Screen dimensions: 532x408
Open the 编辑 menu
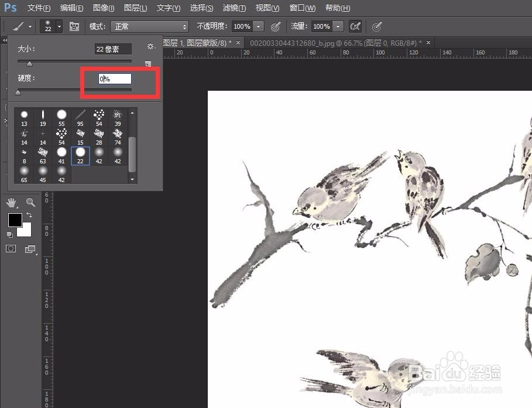(71, 8)
